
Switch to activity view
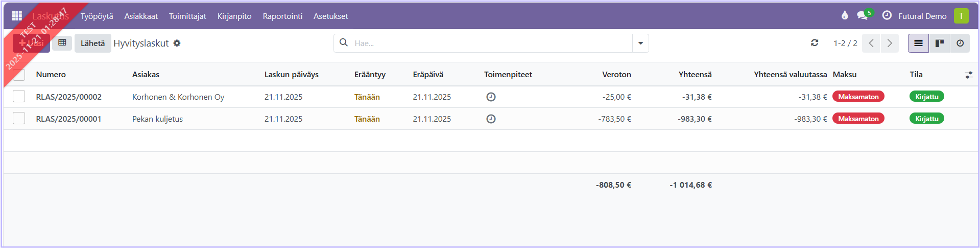click(960, 43)
